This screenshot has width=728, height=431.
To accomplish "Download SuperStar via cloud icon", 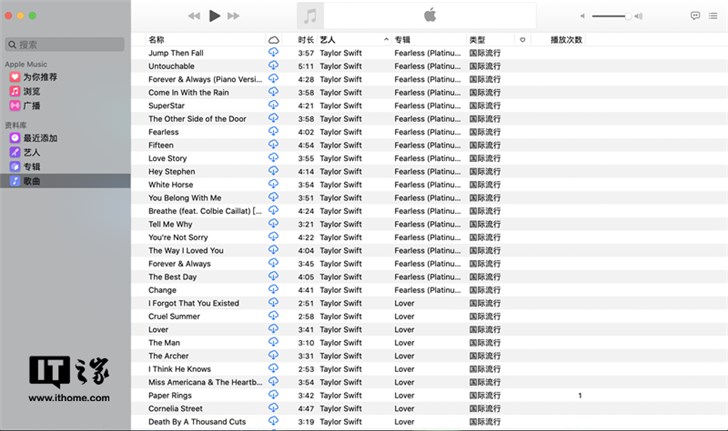I will coord(273,104).
